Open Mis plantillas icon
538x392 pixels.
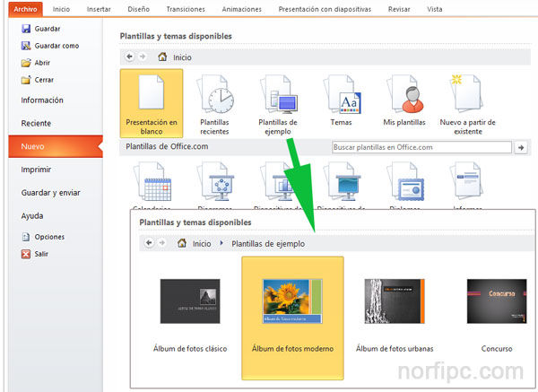(404, 94)
